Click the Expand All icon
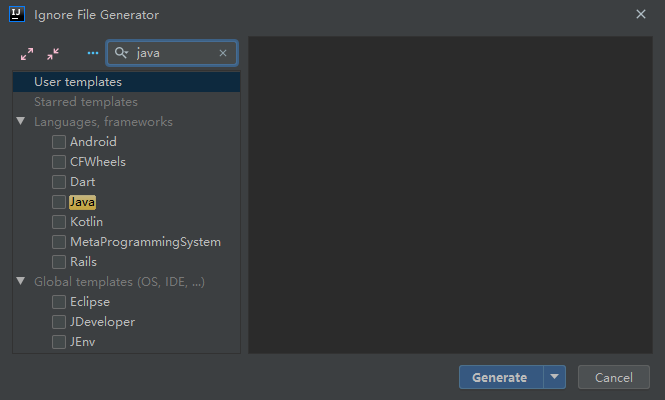 click(27, 53)
